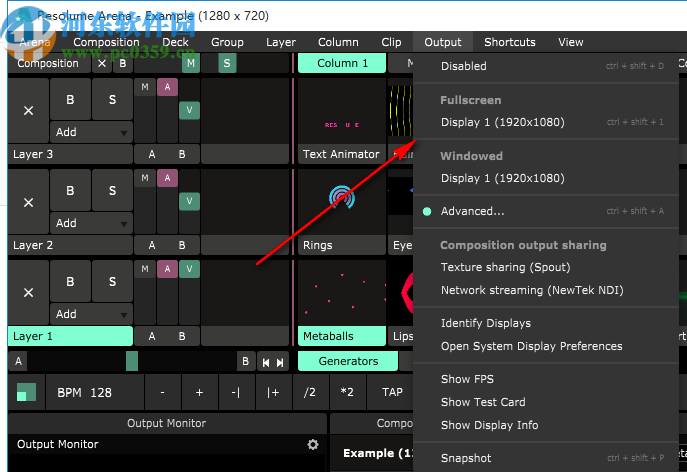Assign Layer 3 to crossfader A
The image size is (687, 472).
click(152, 154)
